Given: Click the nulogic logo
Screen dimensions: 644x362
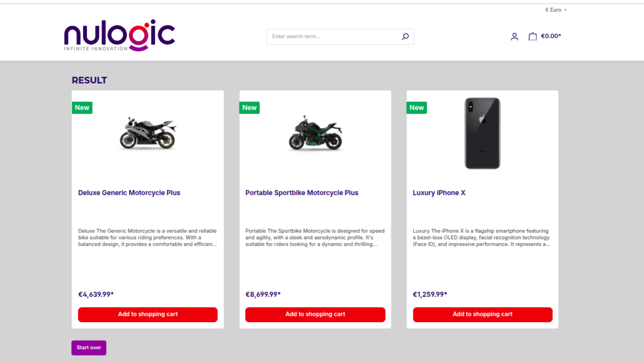Looking at the screenshot, I should tap(120, 35).
